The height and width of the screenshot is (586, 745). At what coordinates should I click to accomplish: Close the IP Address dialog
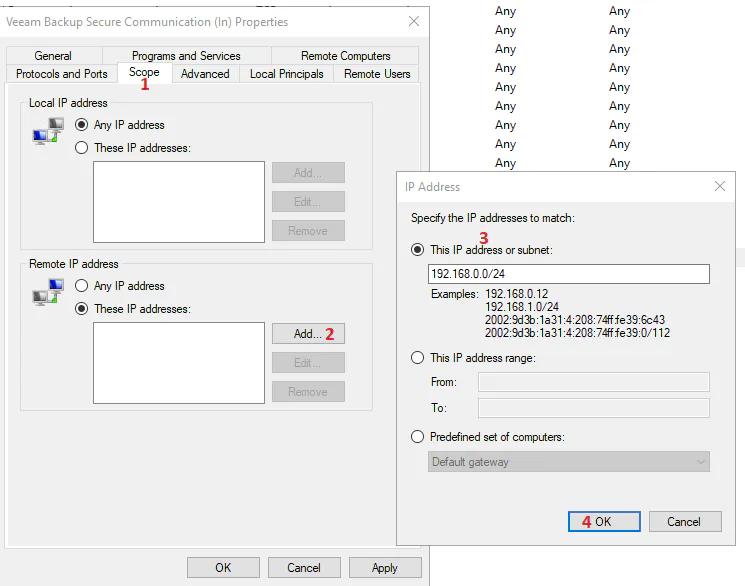click(x=720, y=186)
